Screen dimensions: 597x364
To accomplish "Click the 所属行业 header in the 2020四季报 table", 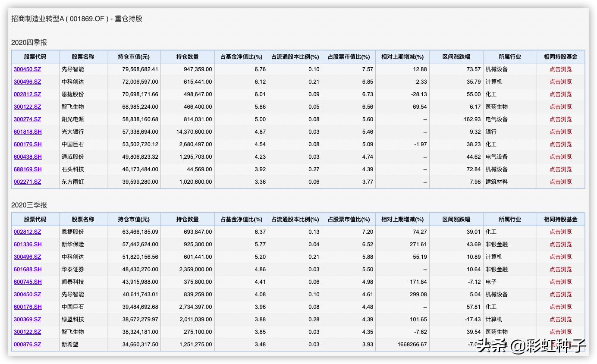I will (x=510, y=56).
